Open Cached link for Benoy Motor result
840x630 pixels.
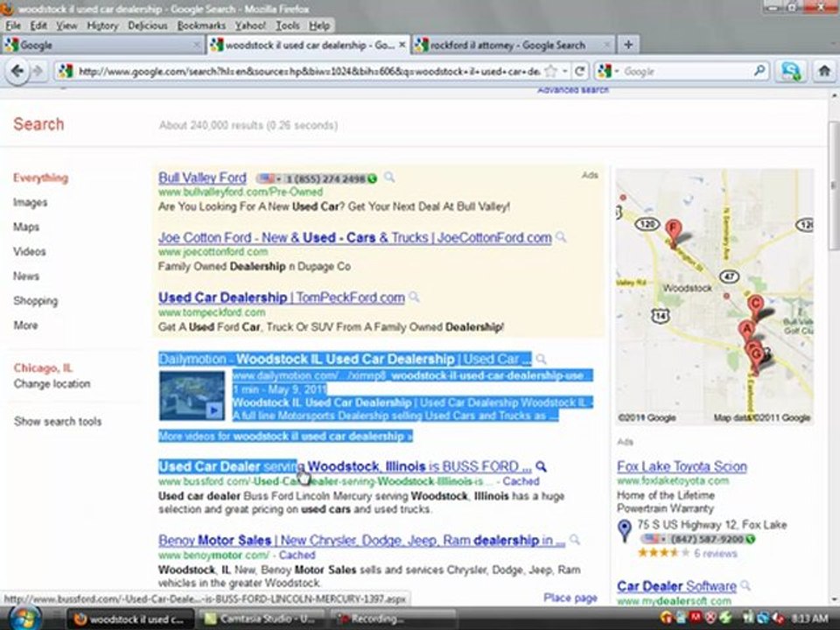(x=297, y=555)
